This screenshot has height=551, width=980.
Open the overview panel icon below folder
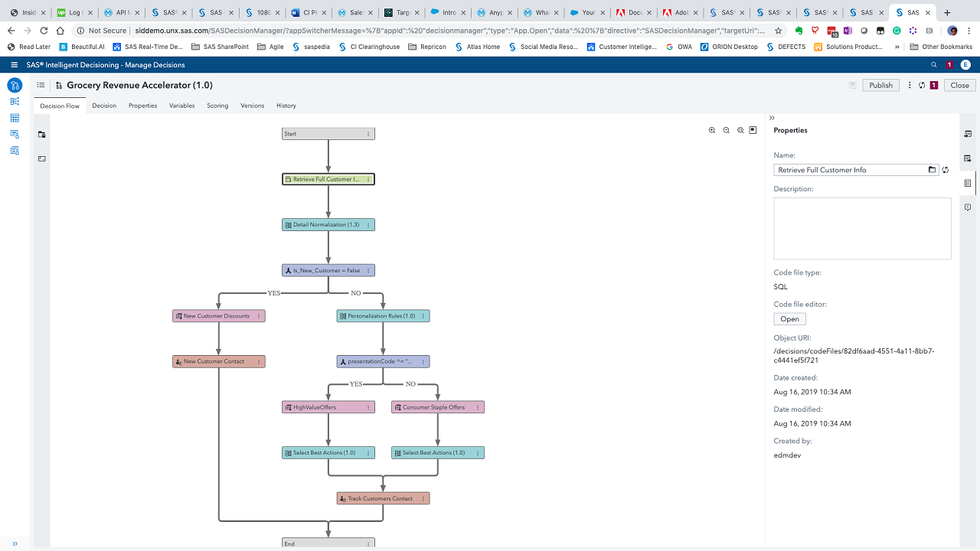tap(42, 158)
